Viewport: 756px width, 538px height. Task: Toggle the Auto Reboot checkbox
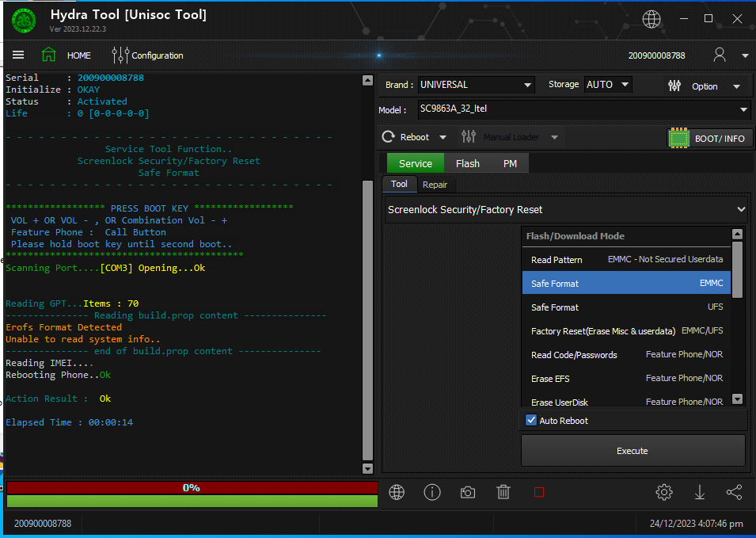(x=531, y=420)
